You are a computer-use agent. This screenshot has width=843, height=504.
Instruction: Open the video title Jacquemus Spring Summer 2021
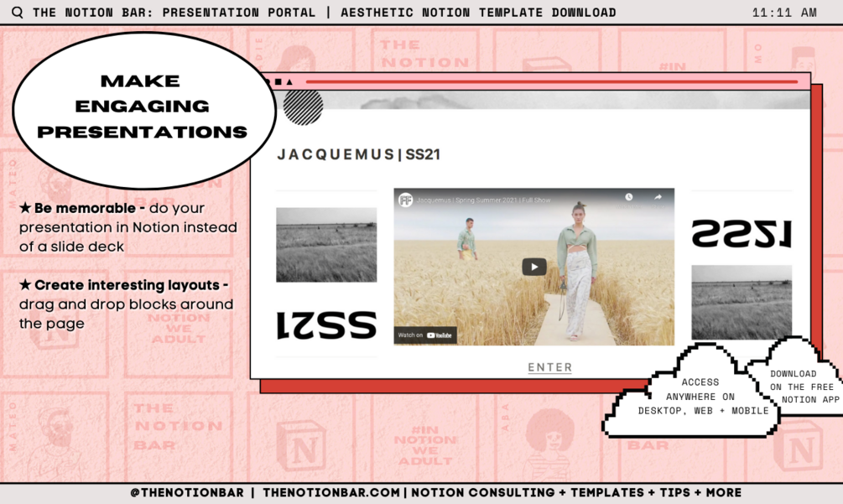[483, 200]
